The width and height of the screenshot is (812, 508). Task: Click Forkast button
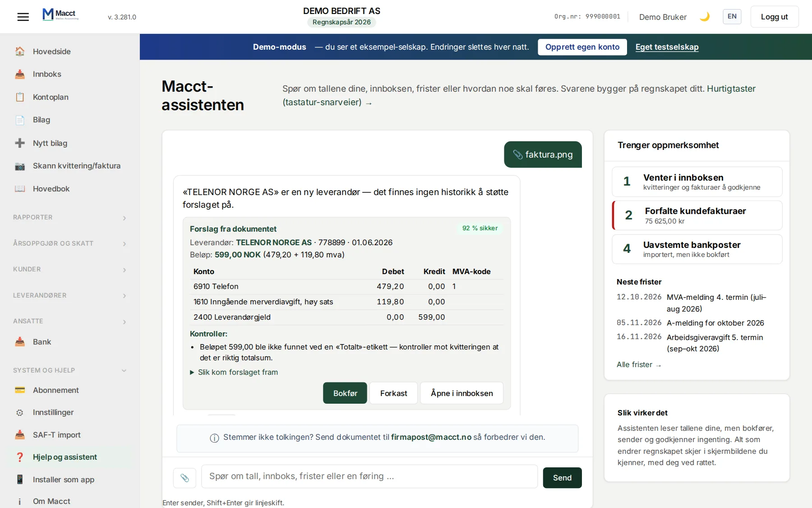click(x=393, y=393)
